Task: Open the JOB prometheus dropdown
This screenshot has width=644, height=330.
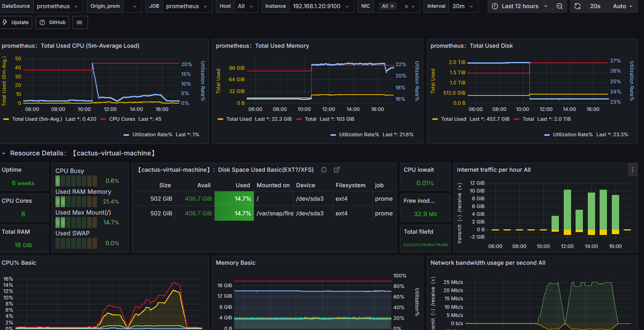Action: pos(187,6)
